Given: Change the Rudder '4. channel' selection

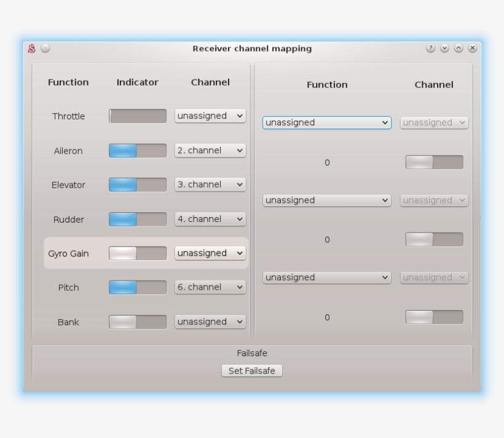Looking at the screenshot, I should pyautogui.click(x=210, y=219).
